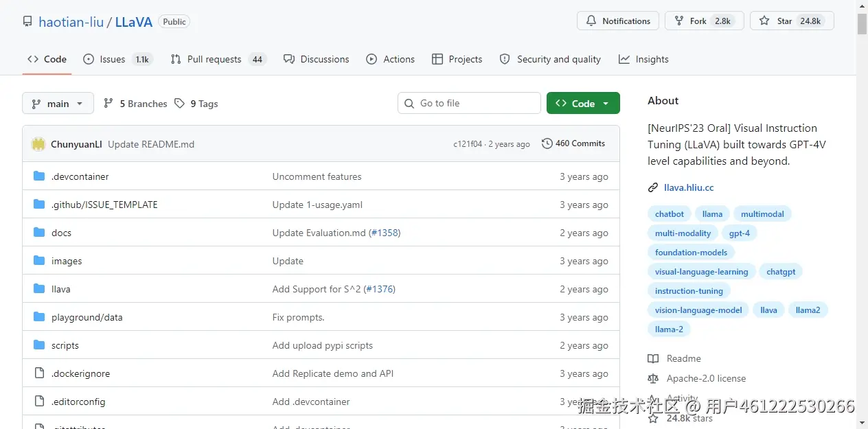Select the multi-modality topic tag
Screen dimensions: 868x429
[x=683, y=233]
